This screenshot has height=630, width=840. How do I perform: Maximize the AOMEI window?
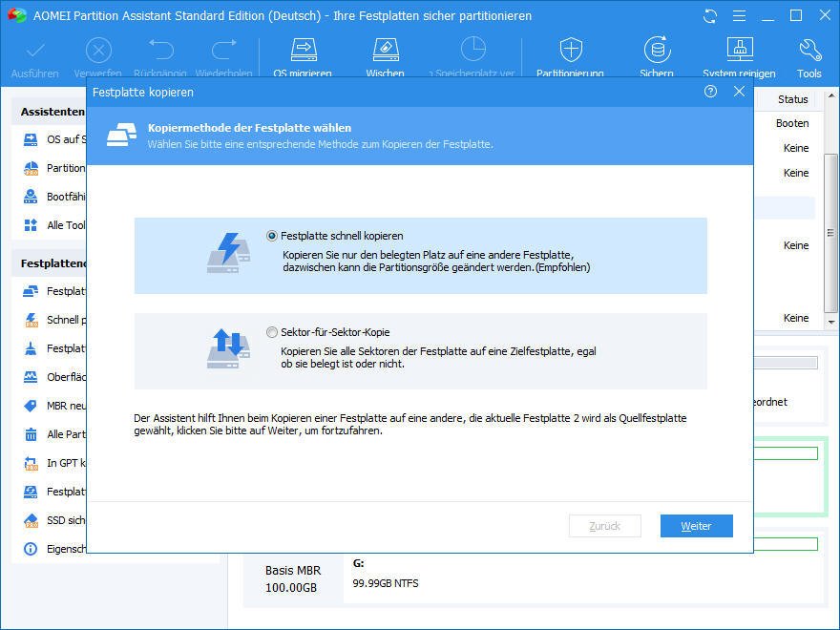pyautogui.click(x=796, y=15)
